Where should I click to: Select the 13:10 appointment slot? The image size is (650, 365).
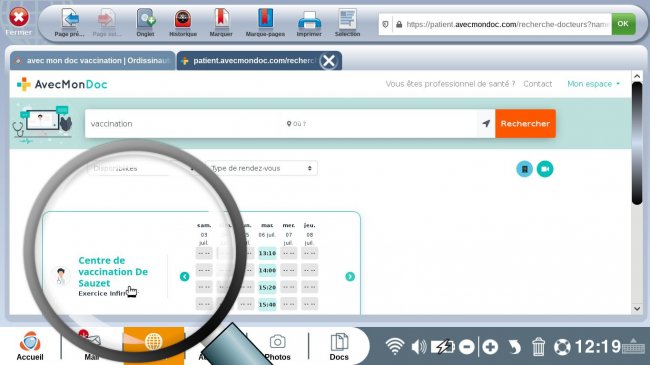267,253
